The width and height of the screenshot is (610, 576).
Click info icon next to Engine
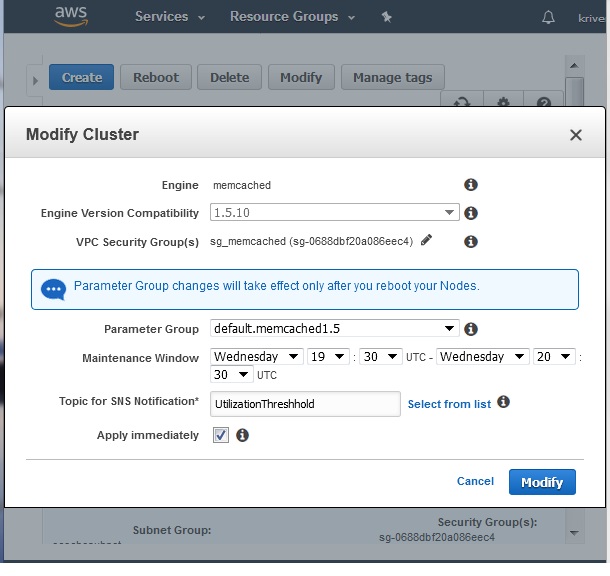pos(471,185)
